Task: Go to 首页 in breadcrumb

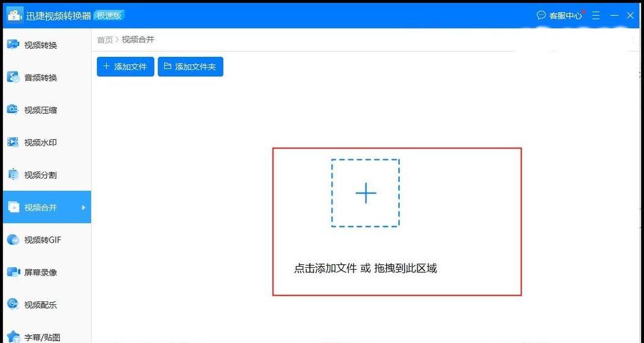Action: [x=105, y=40]
